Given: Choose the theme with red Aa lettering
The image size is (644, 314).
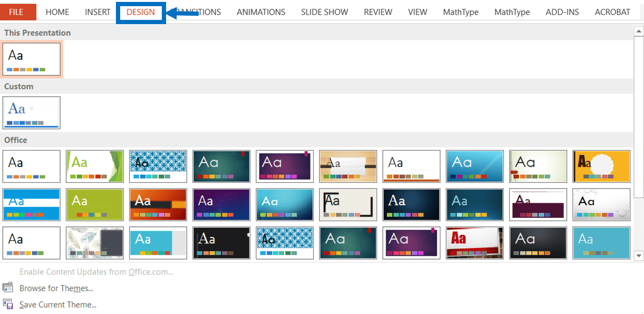Looking at the screenshot, I should (475, 243).
